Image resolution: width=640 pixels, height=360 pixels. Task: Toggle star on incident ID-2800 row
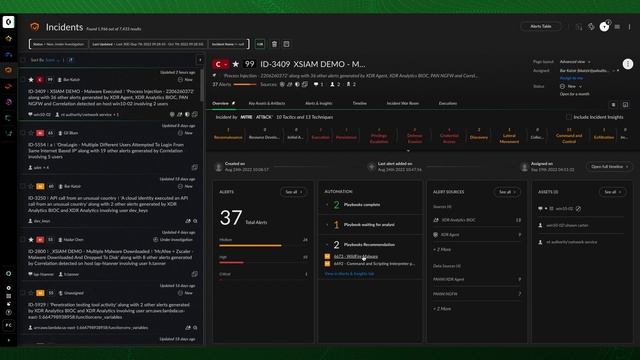pyautogui.click(x=31, y=240)
